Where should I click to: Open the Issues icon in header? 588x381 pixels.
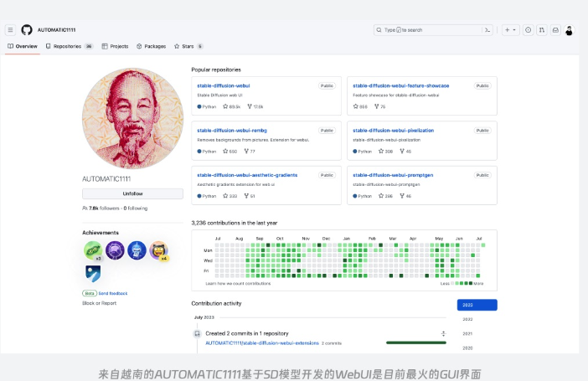coord(528,30)
